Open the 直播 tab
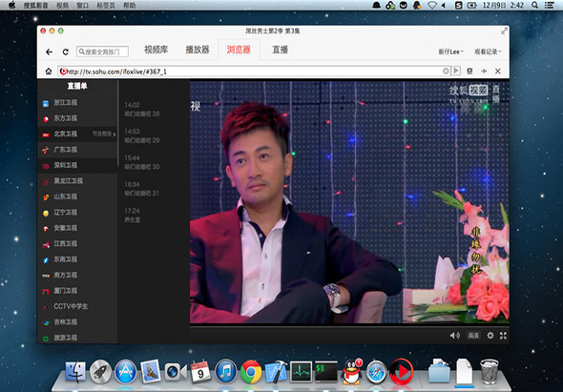563x392 pixels. pyautogui.click(x=280, y=50)
